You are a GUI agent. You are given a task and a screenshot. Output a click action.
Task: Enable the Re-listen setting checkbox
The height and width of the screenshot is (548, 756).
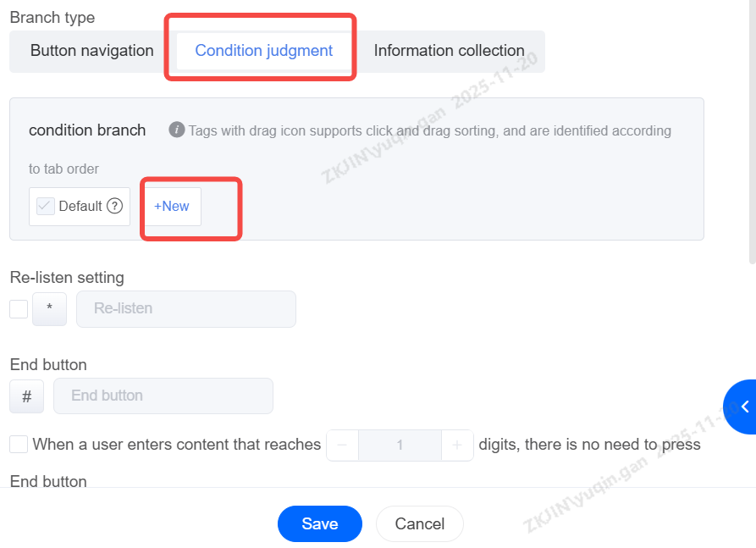click(x=19, y=309)
